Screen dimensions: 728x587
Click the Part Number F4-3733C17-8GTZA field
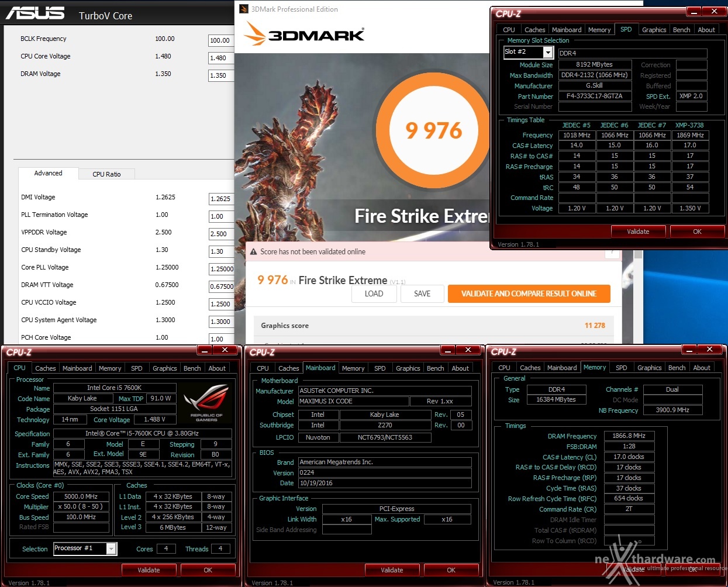pos(595,96)
